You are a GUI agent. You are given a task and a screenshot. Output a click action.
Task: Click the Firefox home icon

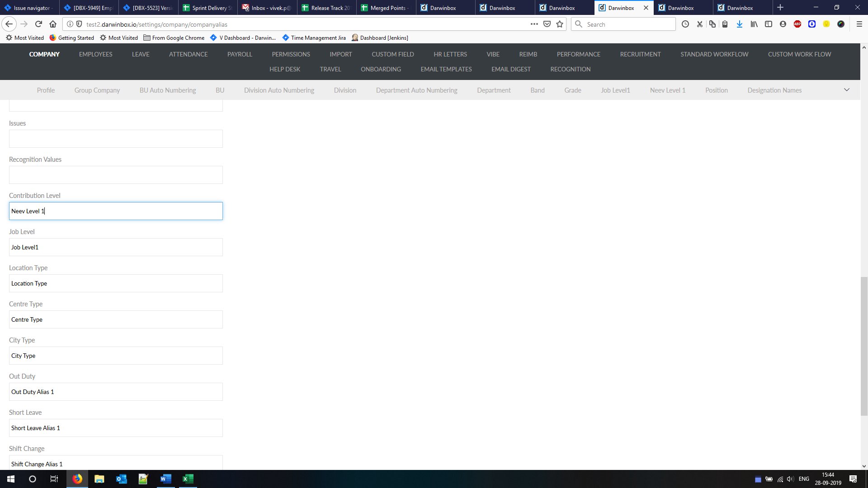53,24
